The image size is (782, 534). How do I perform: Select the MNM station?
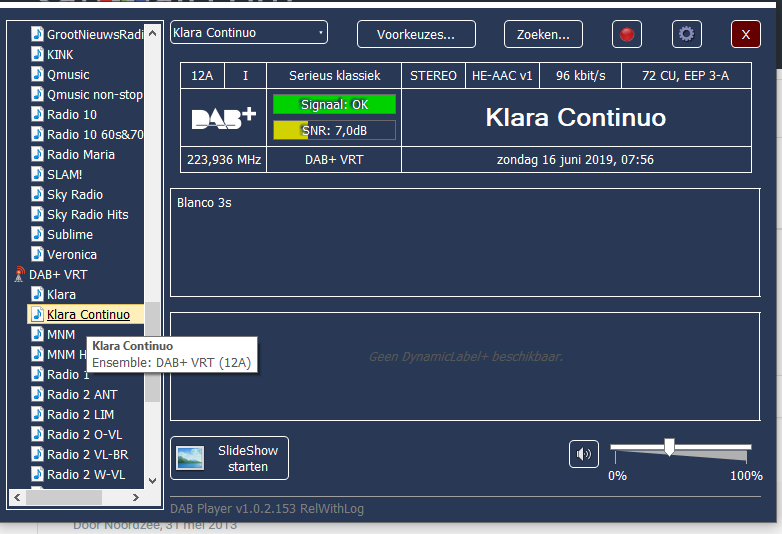click(61, 335)
